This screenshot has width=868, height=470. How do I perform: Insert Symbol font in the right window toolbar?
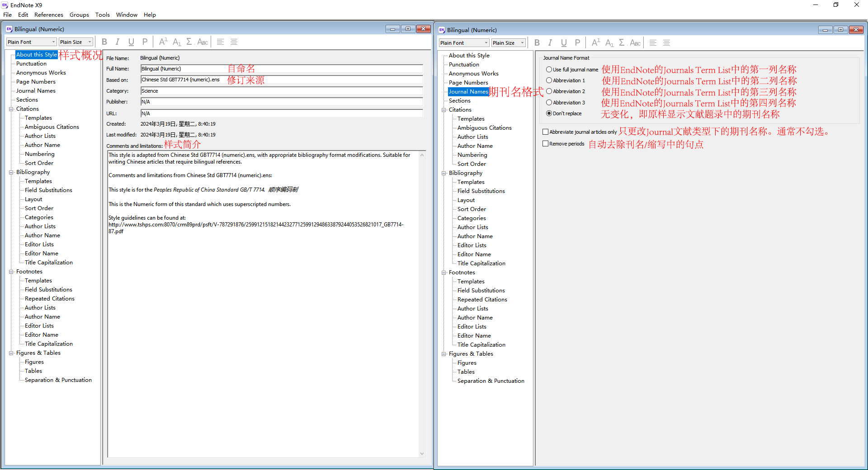tap(622, 43)
